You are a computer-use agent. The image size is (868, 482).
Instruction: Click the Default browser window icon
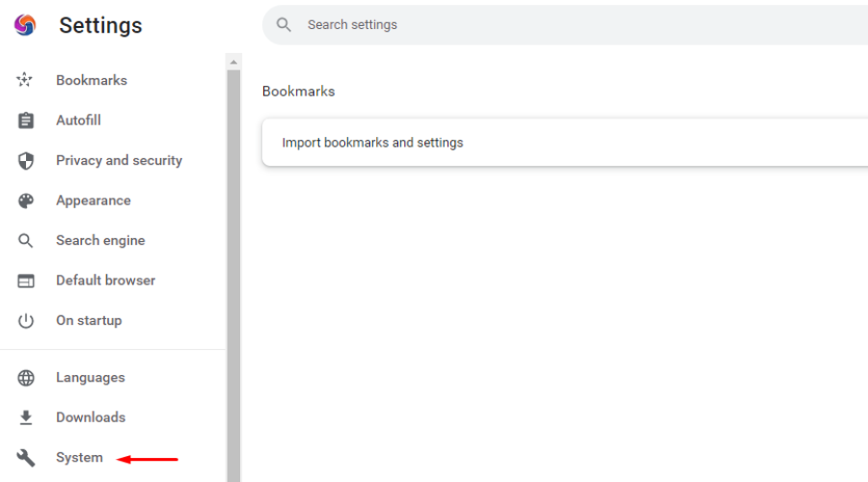click(26, 281)
